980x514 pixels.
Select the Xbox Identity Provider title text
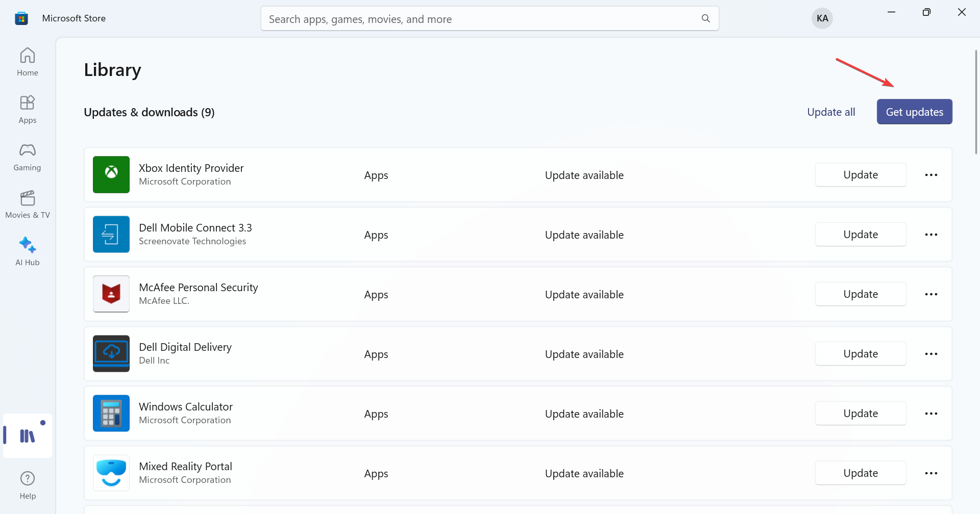pyautogui.click(x=191, y=168)
